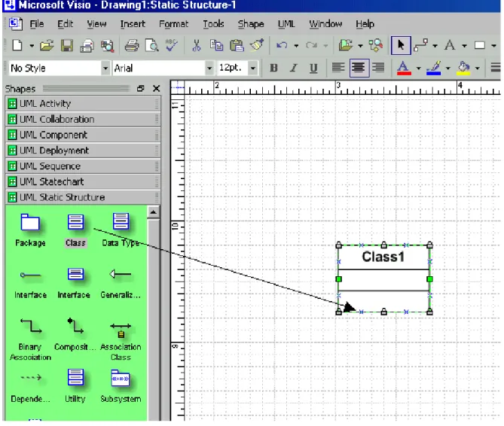504x426 pixels.
Task: Open the New drawing dropdown arrow
Action: pyautogui.click(x=32, y=46)
